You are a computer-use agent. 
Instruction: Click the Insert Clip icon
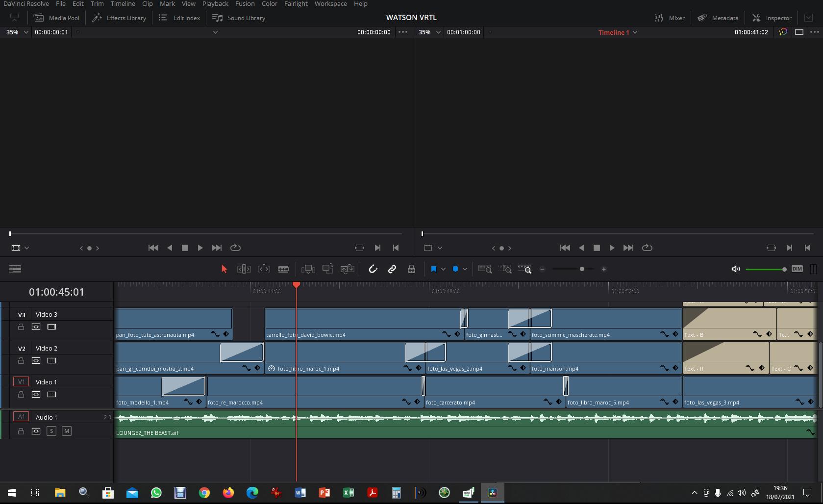[308, 269]
